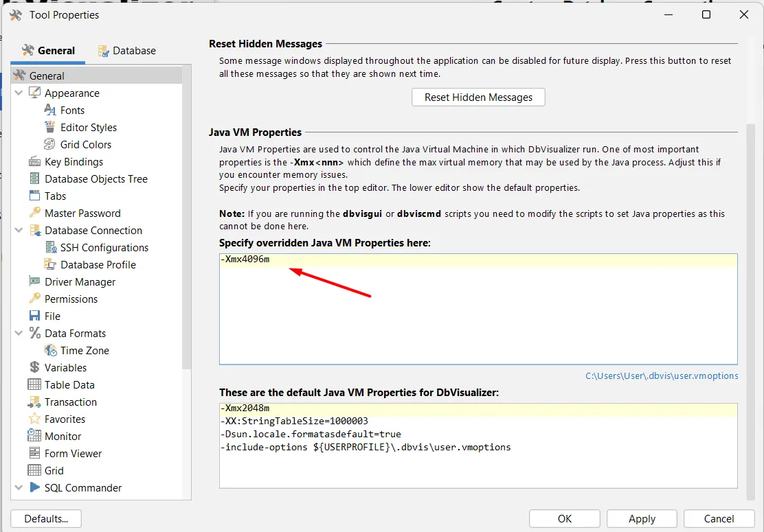764x532 pixels.
Task: Click the Defaults... button
Action: click(x=46, y=519)
